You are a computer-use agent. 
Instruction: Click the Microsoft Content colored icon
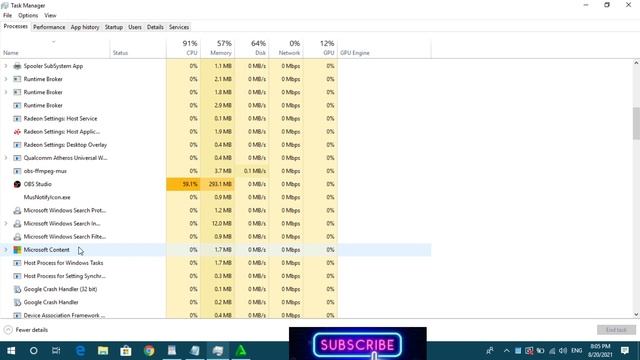(x=17, y=250)
